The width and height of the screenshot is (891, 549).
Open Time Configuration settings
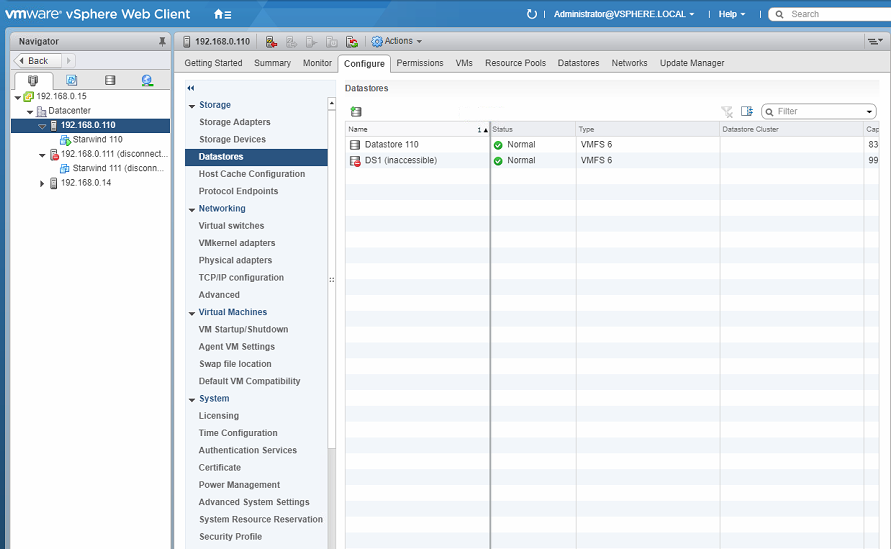[238, 433]
